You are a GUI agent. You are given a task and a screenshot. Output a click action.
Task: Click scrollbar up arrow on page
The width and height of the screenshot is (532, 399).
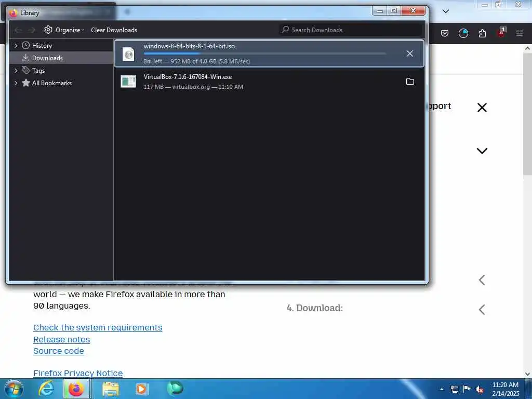coord(527,48)
